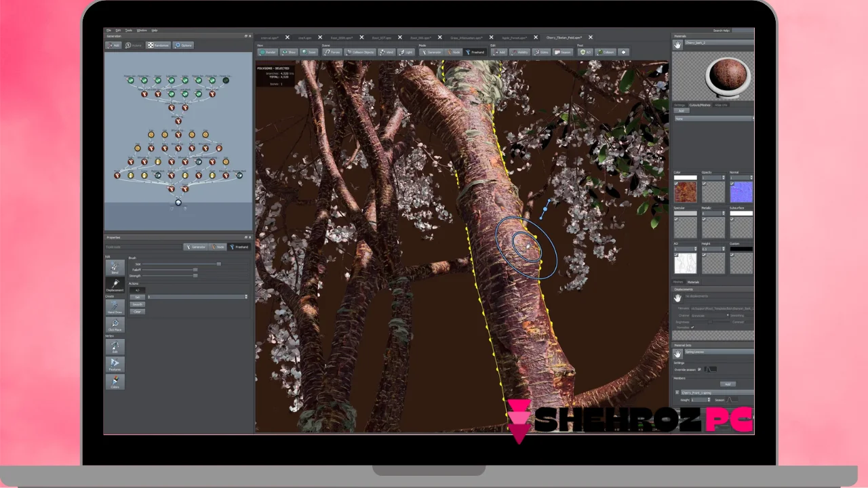Click the AO post button
This screenshot has height=488, width=868.
pyautogui.click(x=586, y=52)
